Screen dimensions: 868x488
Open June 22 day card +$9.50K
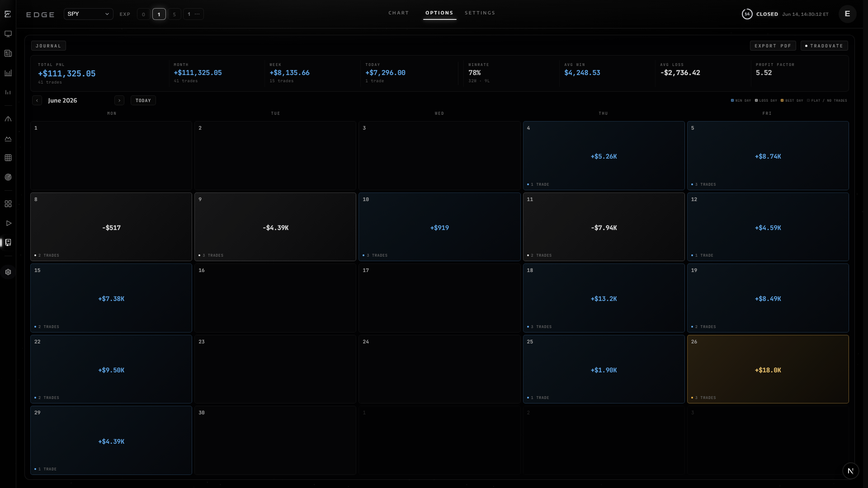[x=111, y=369]
